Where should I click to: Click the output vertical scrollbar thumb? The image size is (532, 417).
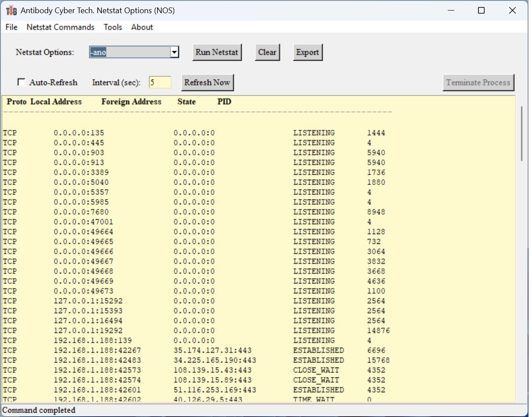[521, 134]
